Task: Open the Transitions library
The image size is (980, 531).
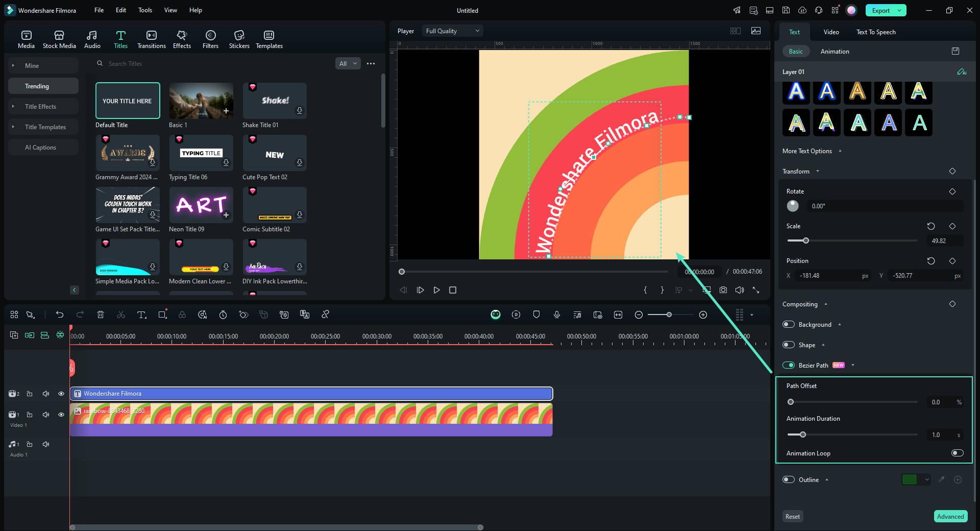Action: click(151, 39)
